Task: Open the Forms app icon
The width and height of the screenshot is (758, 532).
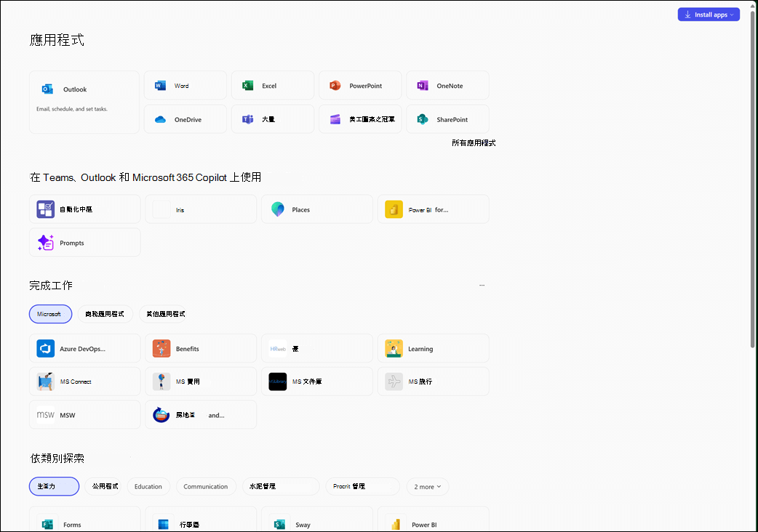Action: 47,524
